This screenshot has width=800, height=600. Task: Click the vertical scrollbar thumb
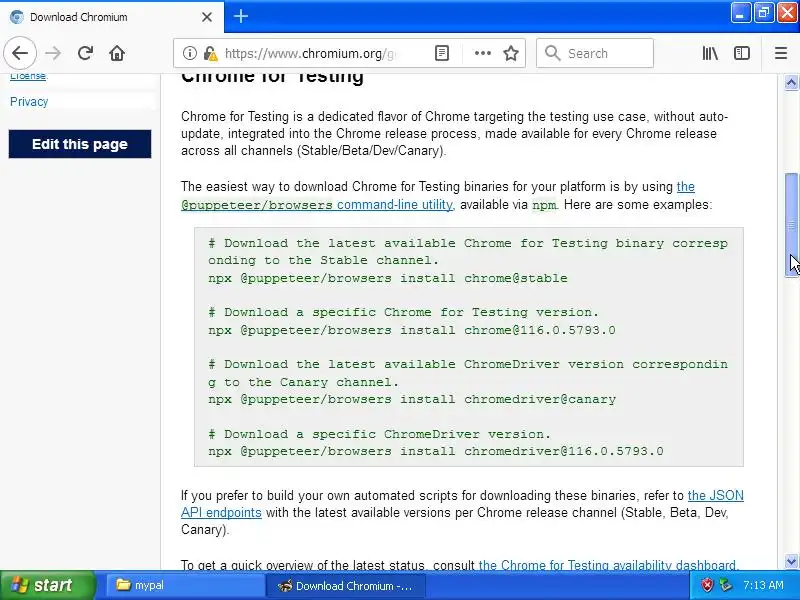[791, 225]
